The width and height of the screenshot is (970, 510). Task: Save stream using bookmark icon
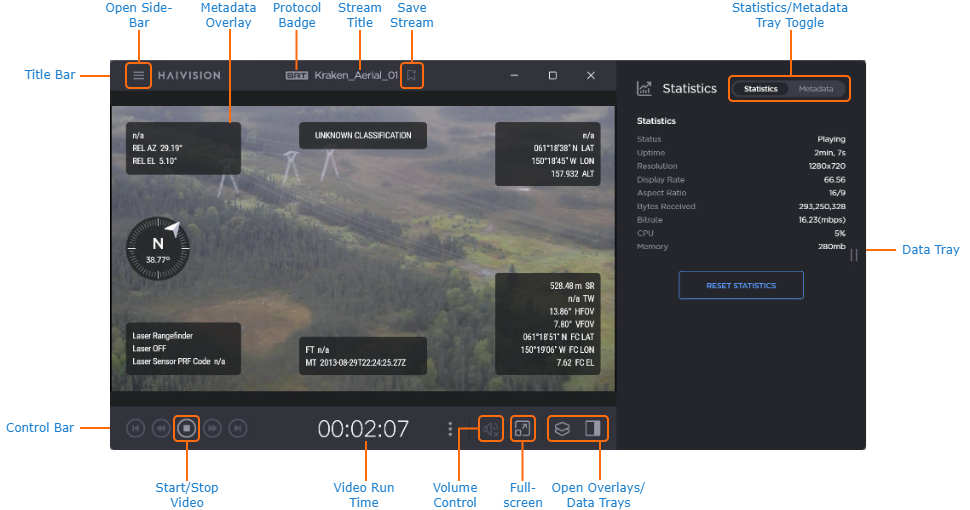click(411, 75)
